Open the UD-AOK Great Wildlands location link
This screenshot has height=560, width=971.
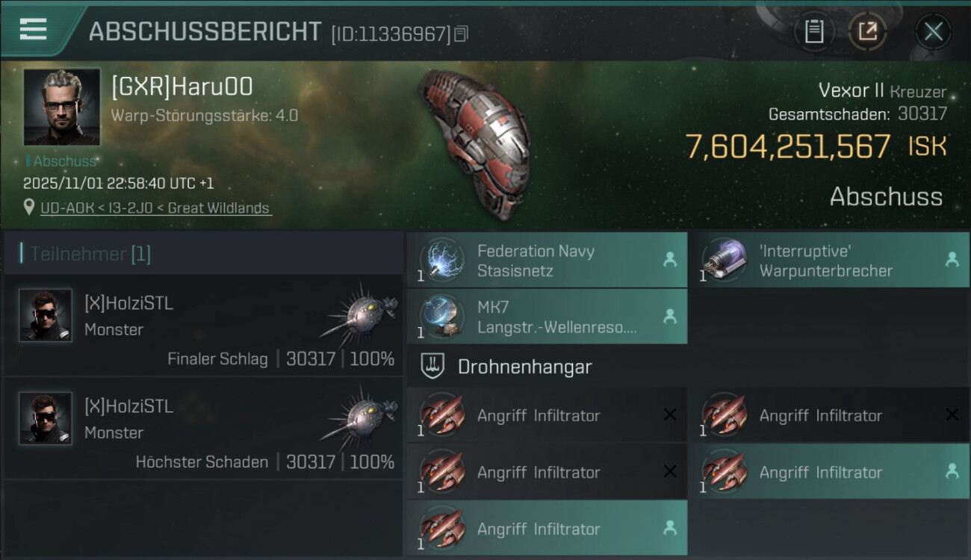[x=156, y=208]
